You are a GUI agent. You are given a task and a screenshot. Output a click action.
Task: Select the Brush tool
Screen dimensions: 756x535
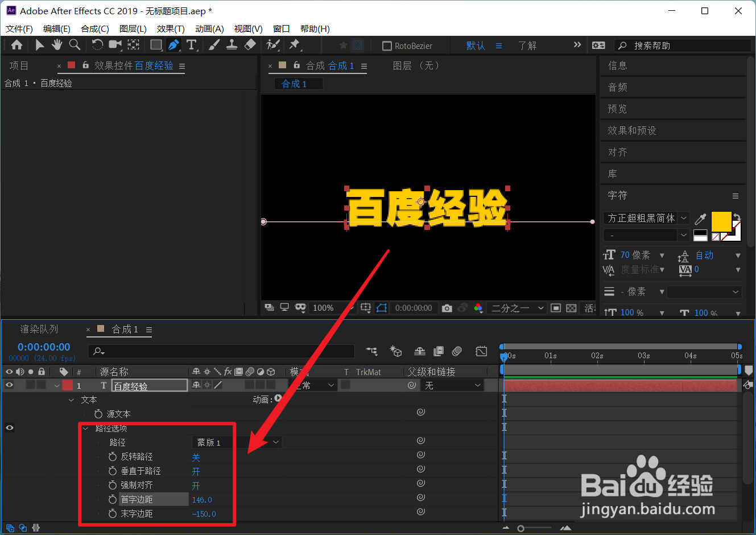click(214, 45)
